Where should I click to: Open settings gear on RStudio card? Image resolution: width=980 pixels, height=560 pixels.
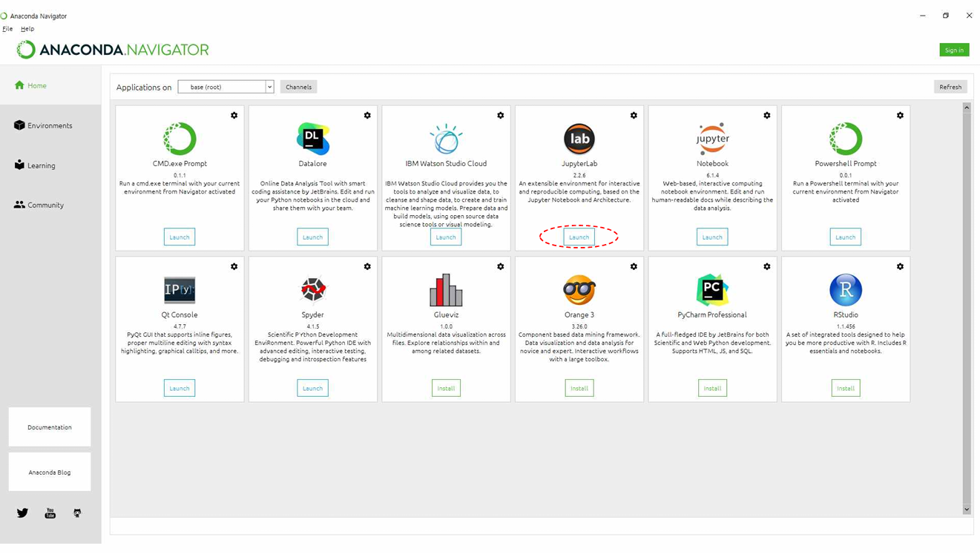pyautogui.click(x=900, y=267)
